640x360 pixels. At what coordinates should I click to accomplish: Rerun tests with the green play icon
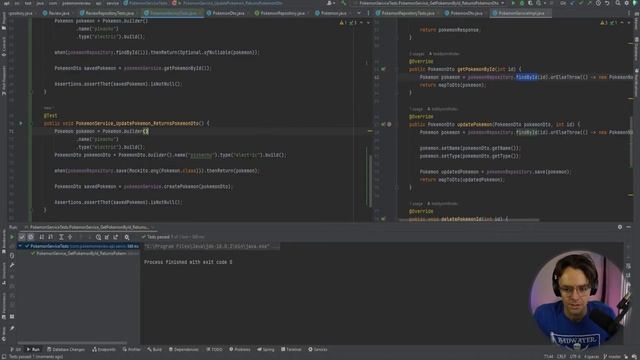click(x=12, y=237)
